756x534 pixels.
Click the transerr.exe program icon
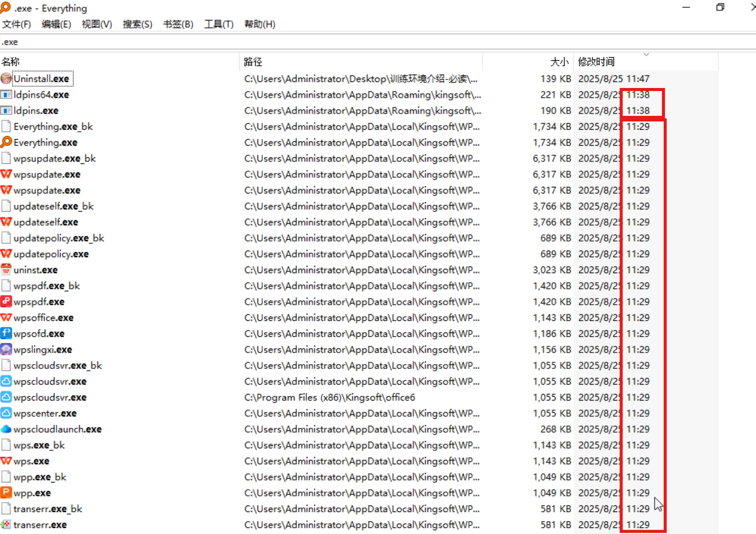[x=6, y=525]
